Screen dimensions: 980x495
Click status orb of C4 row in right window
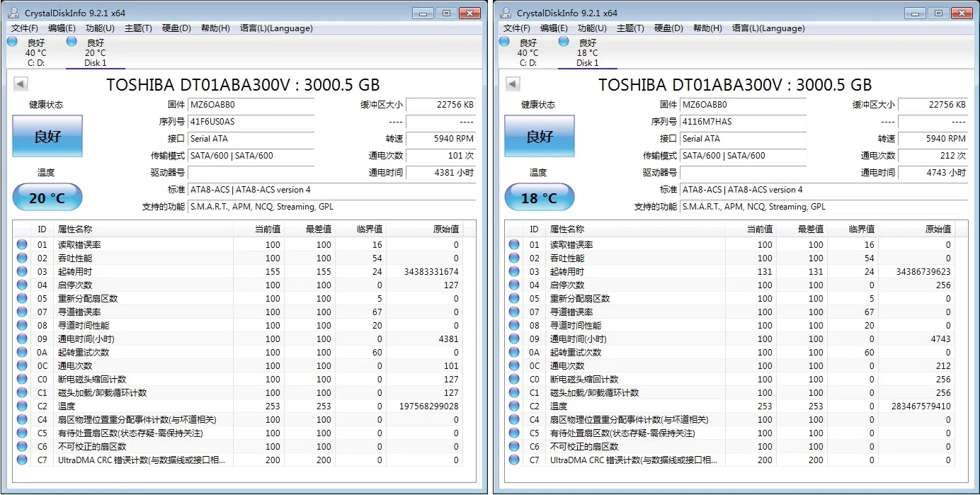(514, 420)
